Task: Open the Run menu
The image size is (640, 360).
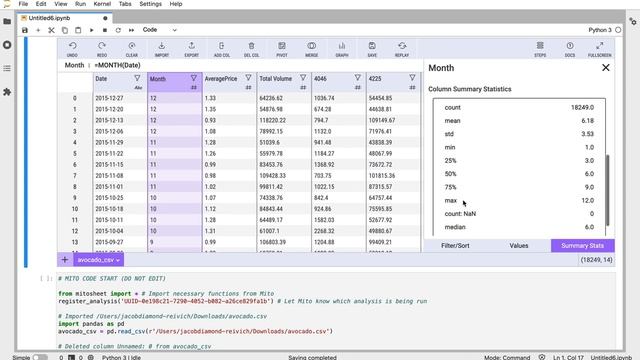Action: coord(80,4)
